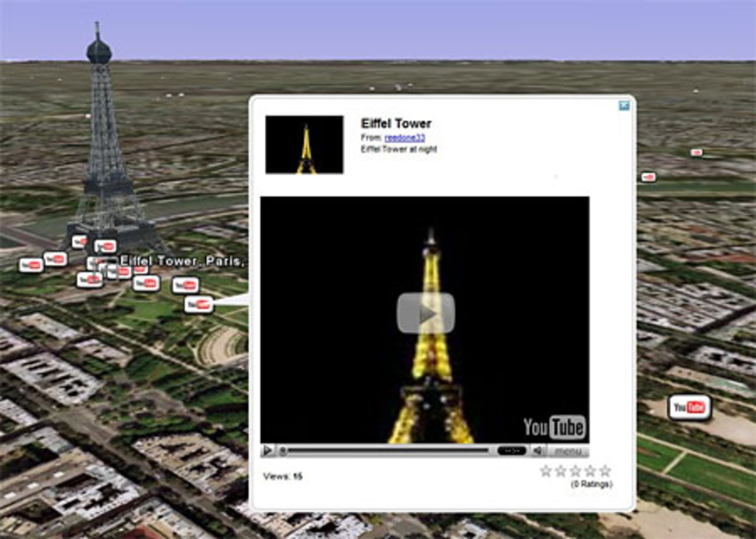
Task: Click the large YouTube marker on the right
Action: point(690,406)
